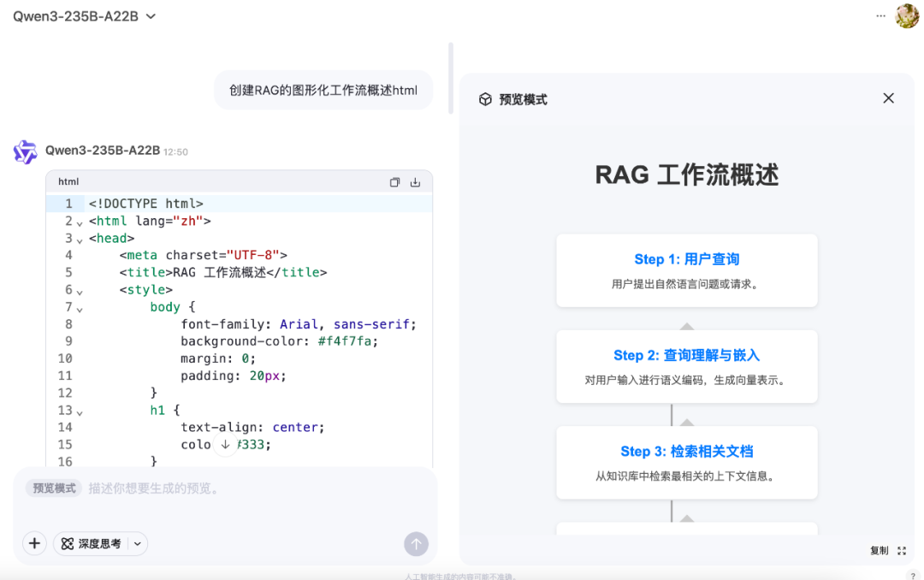Click the scroll-to-bottom arrow button

click(225, 445)
